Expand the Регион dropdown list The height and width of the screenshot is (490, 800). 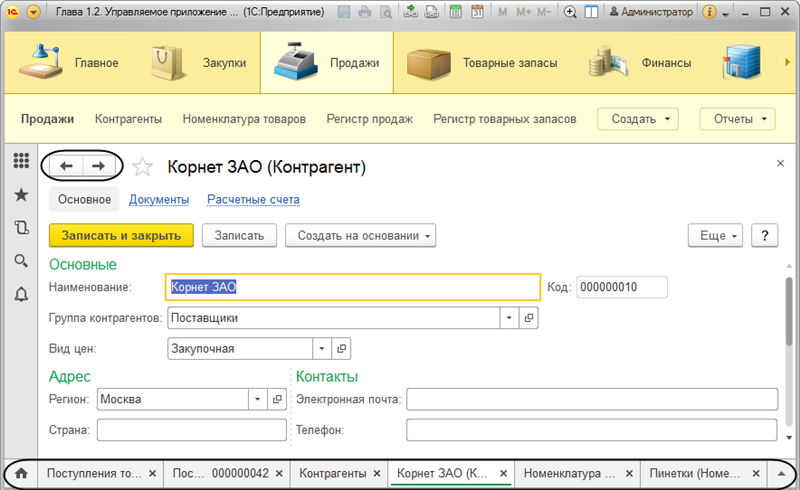[x=255, y=399]
